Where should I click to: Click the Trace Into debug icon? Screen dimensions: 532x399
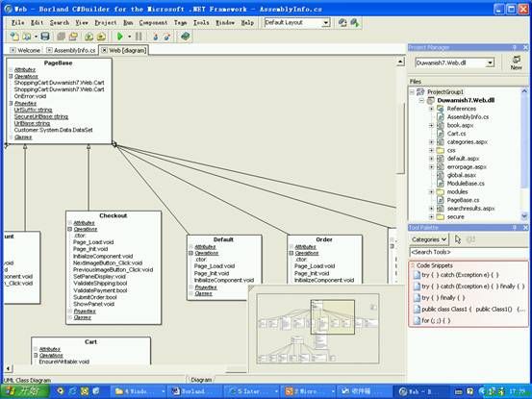pyautogui.click(x=156, y=37)
